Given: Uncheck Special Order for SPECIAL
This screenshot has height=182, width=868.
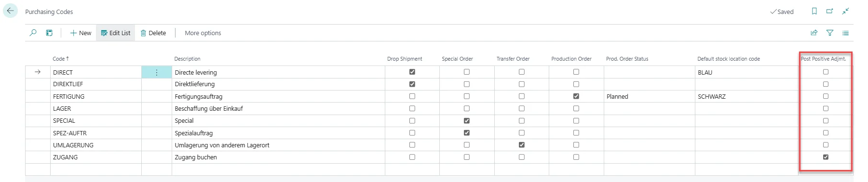Looking at the screenshot, I should 466,120.
